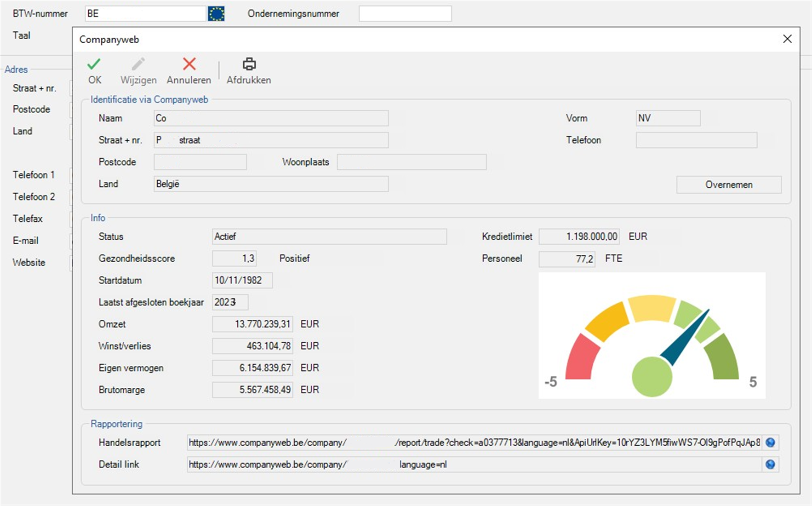
Task: Click the EU flag icon beside BTW-nummer
Action: (216, 14)
